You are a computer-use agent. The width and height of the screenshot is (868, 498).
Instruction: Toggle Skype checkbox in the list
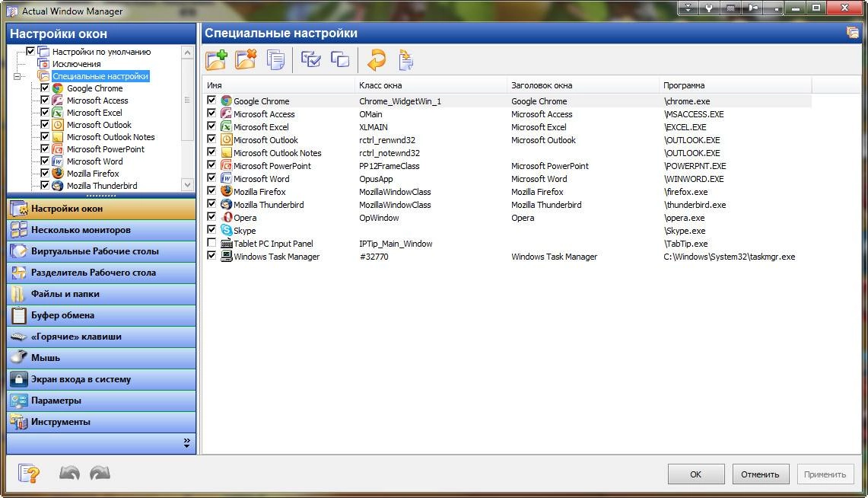[x=211, y=229]
